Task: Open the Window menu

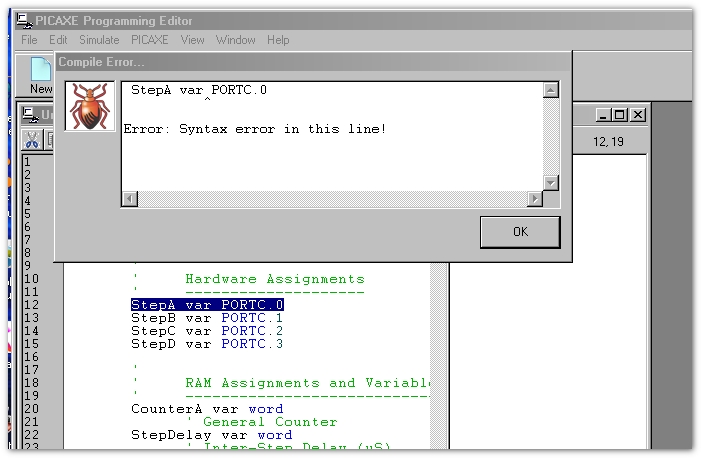Action: [235, 40]
